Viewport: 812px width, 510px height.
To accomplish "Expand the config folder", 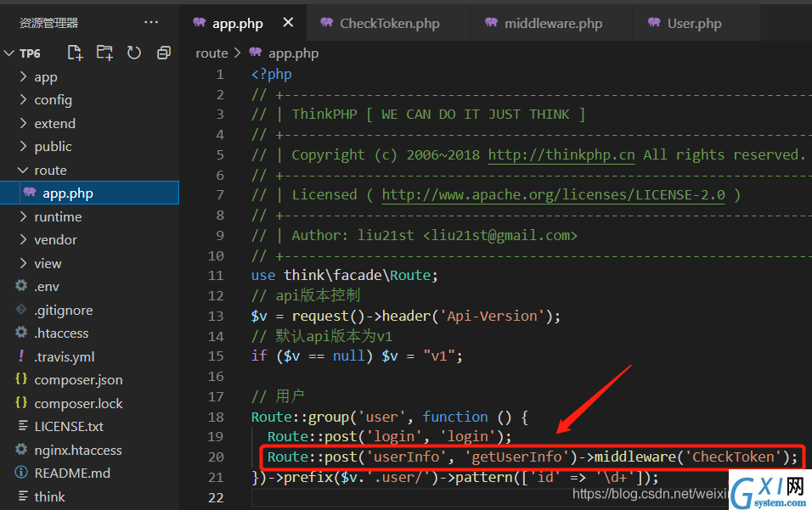I will pyautogui.click(x=23, y=99).
